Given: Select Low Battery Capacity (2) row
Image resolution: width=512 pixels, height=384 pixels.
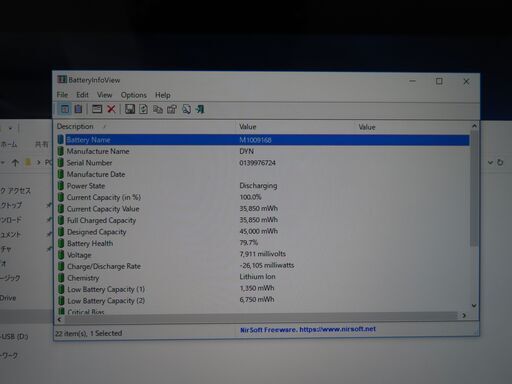Looking at the screenshot, I should (263, 300).
